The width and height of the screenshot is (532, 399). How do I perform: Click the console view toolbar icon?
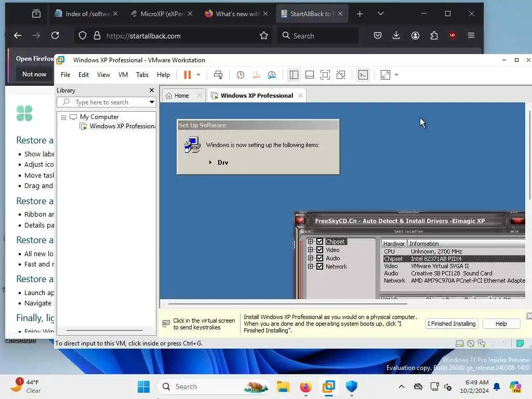(363, 75)
